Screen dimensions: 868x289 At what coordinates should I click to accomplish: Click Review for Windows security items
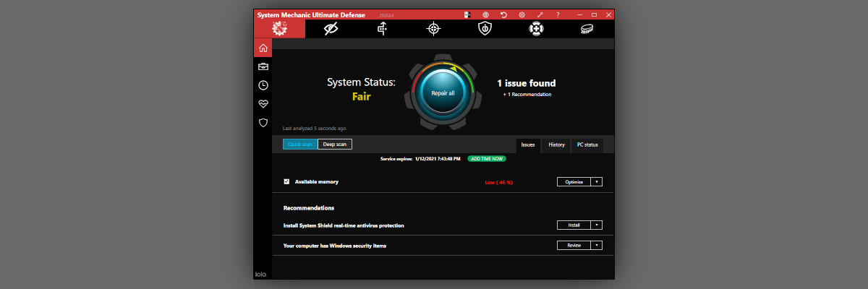click(574, 246)
